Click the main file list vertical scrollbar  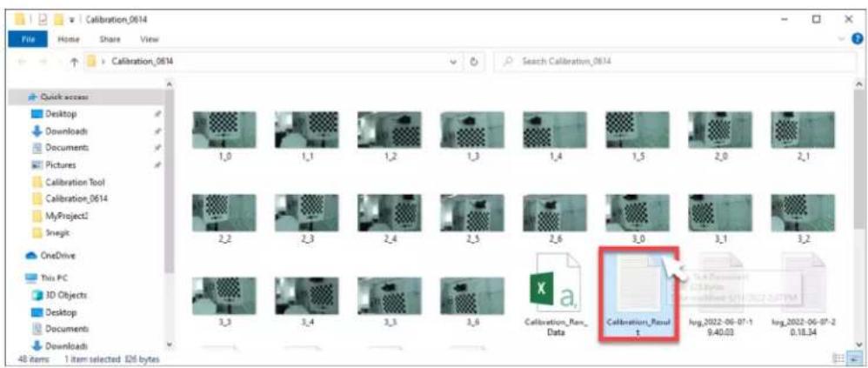[x=858, y=211]
